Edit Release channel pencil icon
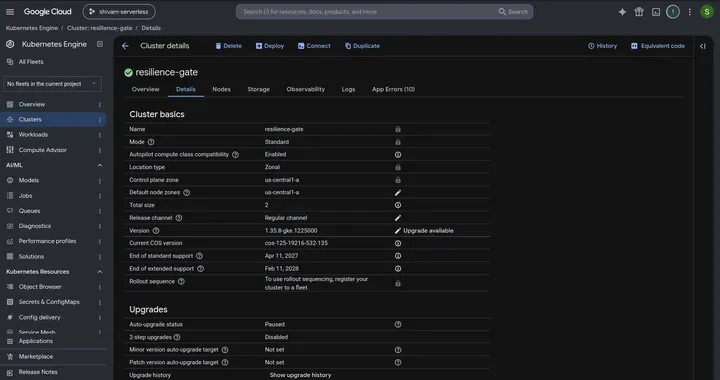Screen dimensions: 720x380 [x=398, y=218]
